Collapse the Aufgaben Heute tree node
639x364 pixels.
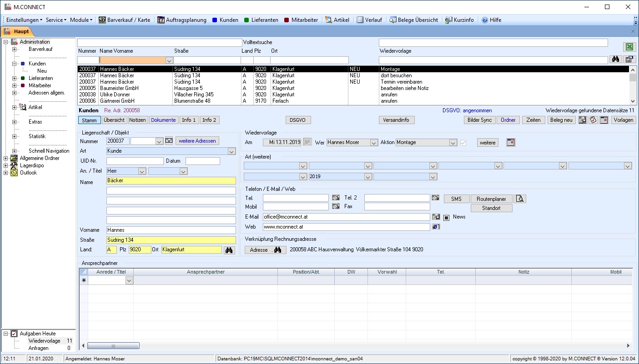coord(6,334)
